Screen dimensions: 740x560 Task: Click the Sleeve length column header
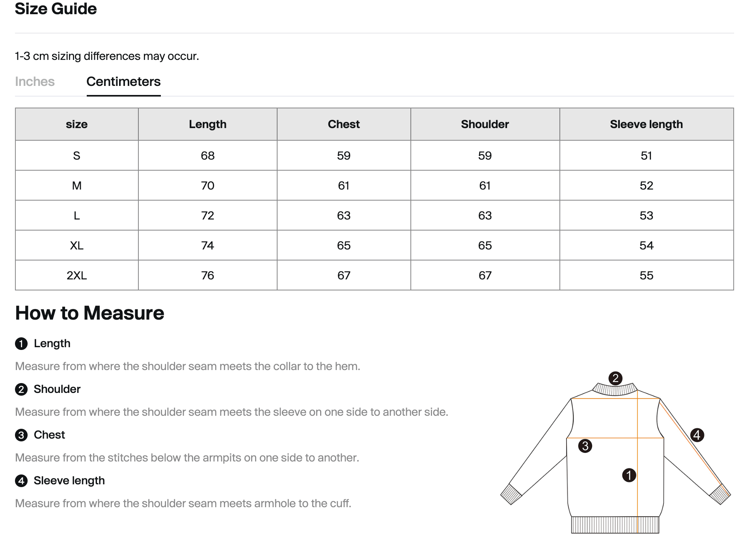pyautogui.click(x=647, y=124)
